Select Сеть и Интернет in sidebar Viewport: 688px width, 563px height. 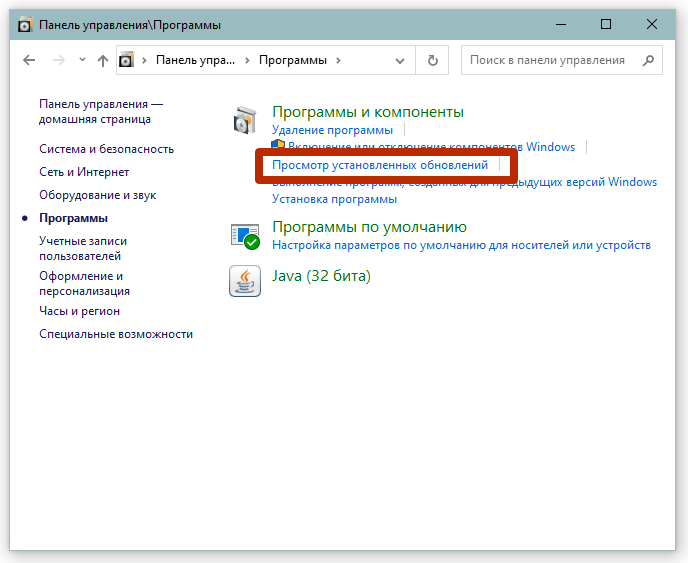point(84,172)
